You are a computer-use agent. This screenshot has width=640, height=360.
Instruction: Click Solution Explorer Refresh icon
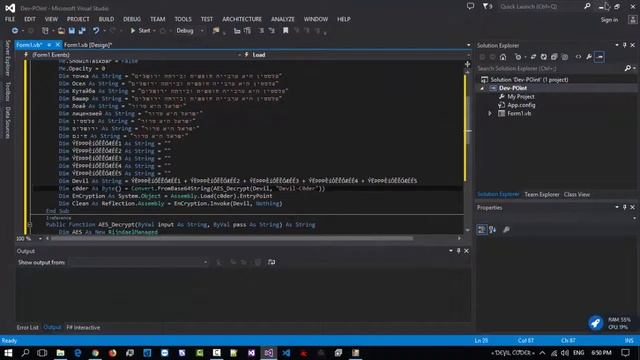544,57
